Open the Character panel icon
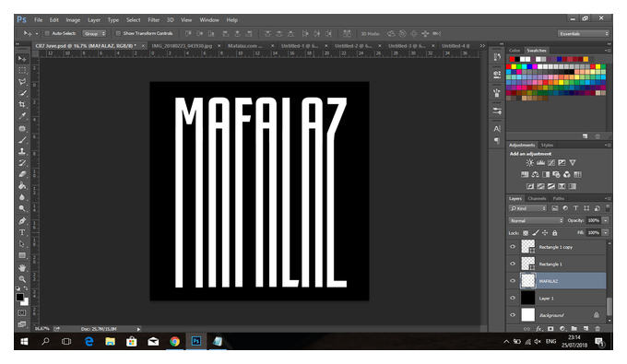627x364 pixels. point(497,129)
